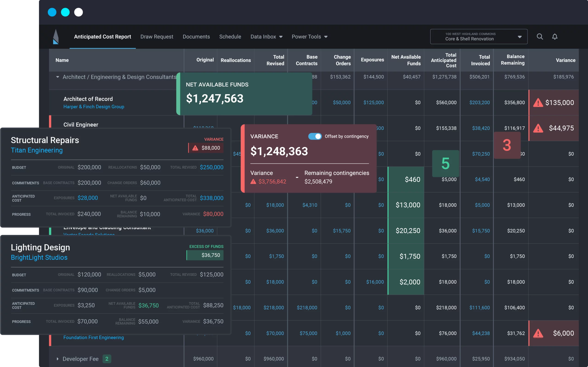Screen dimensions: 588x367
Task: Click the red 3 badge on Balance Remaining
Action: (507, 145)
